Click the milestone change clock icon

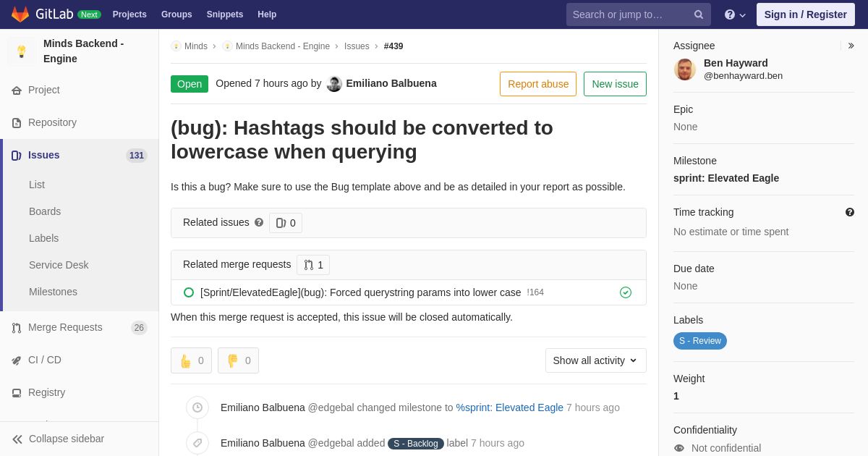(x=197, y=408)
